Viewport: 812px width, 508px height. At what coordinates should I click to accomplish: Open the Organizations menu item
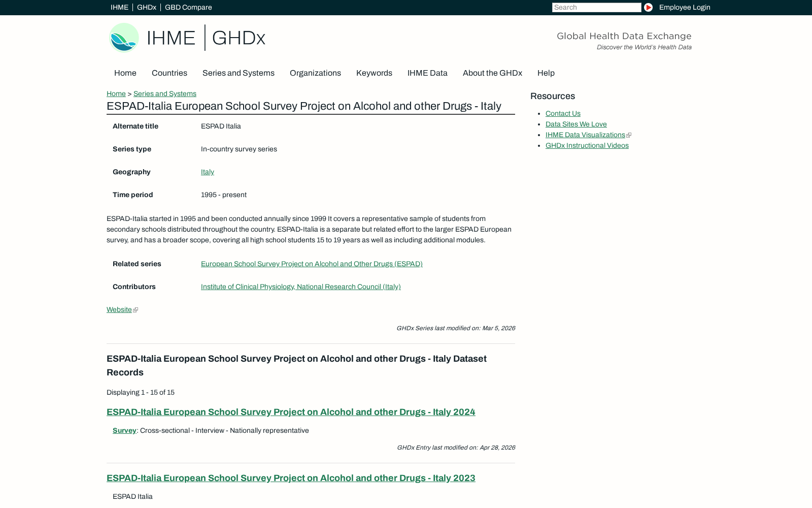315,73
